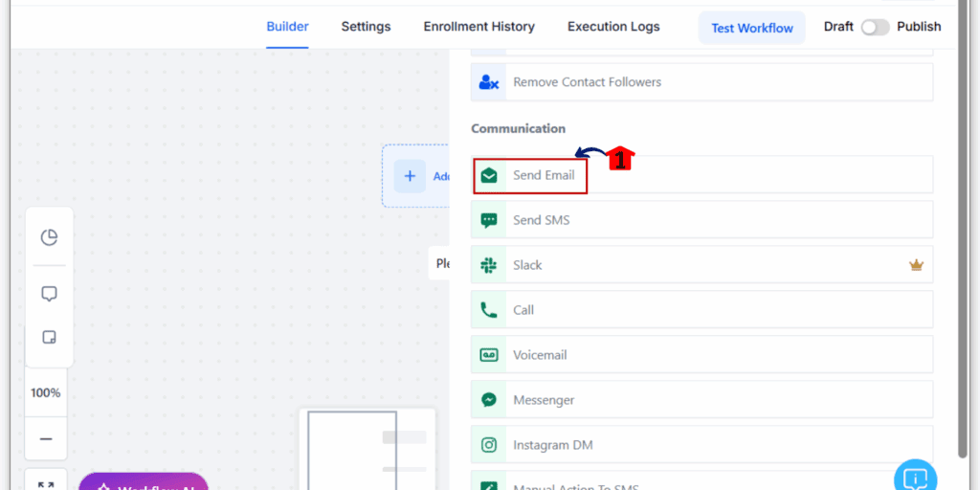Viewport: 980px width, 490px height.
Task: Click the Call phone icon
Action: click(489, 310)
